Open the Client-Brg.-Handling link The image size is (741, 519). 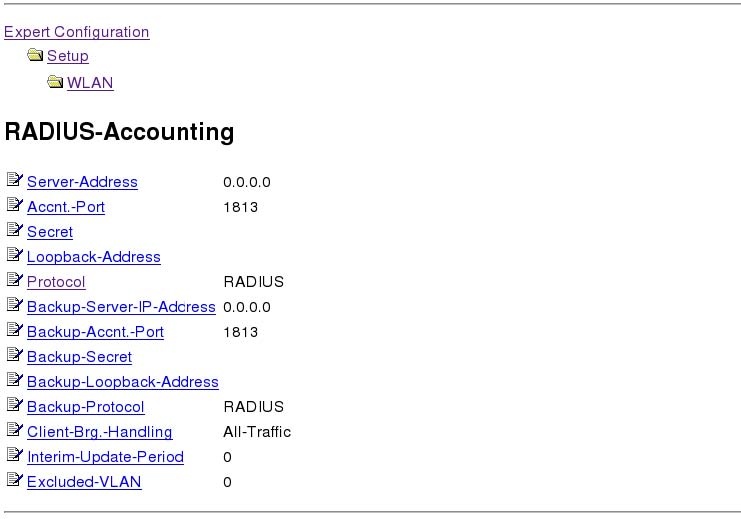99,432
